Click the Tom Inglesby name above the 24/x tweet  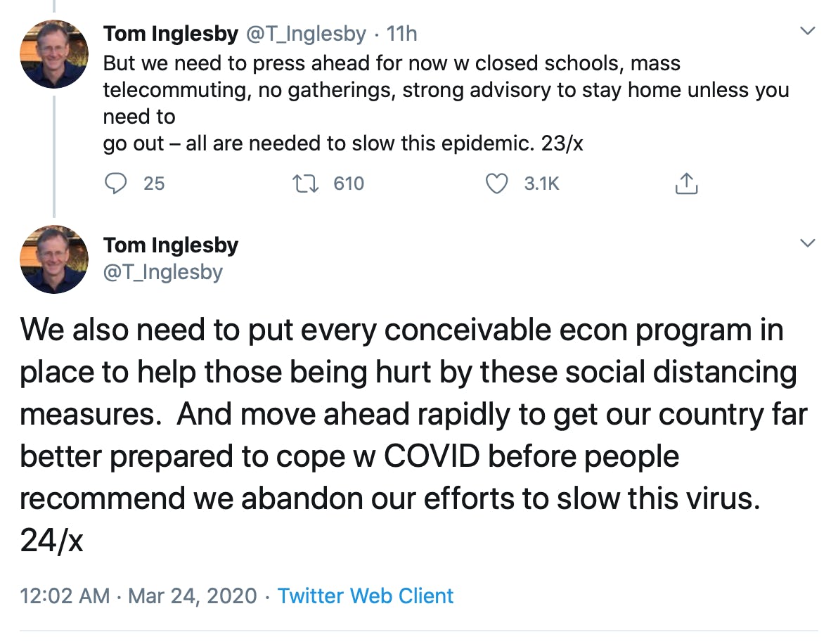click(x=171, y=245)
